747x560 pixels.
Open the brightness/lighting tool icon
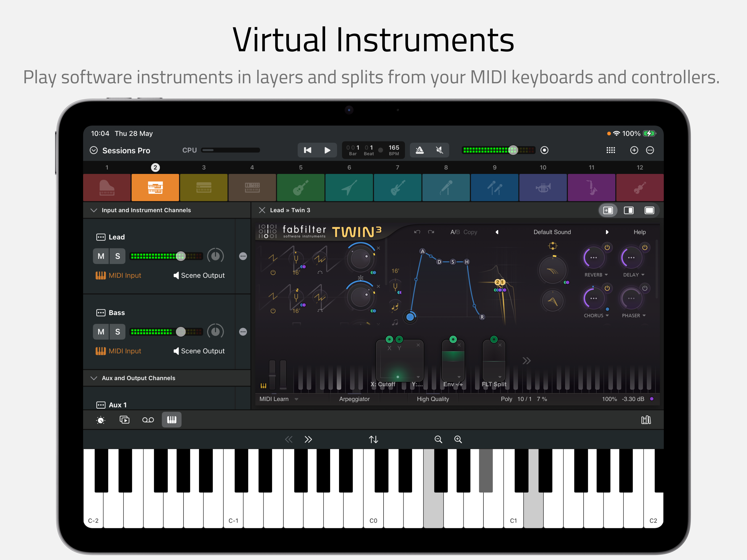(x=101, y=420)
